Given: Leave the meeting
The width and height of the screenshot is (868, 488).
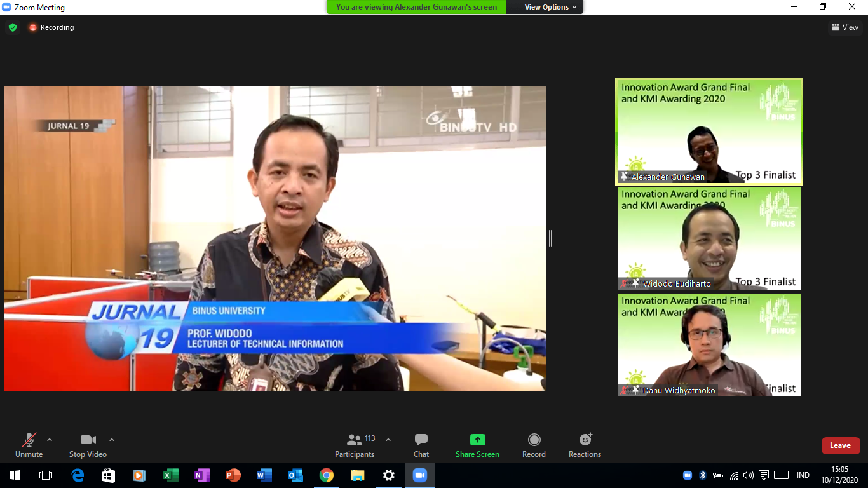Looking at the screenshot, I should pyautogui.click(x=841, y=445).
